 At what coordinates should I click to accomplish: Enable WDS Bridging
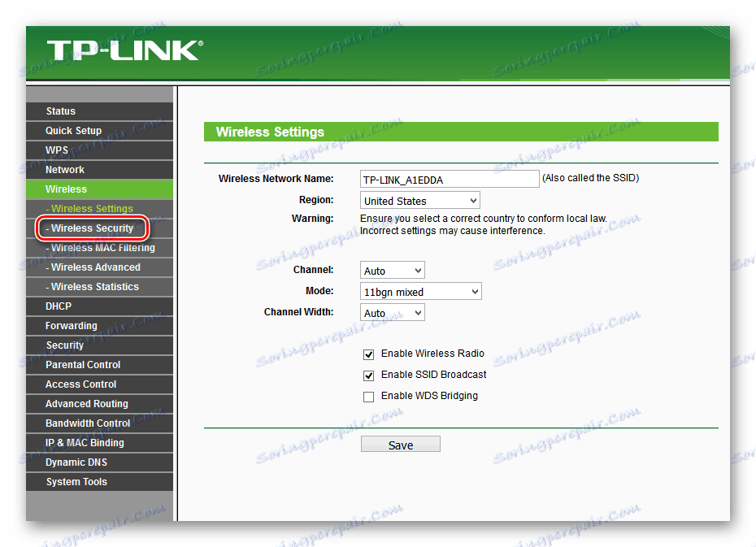point(368,396)
